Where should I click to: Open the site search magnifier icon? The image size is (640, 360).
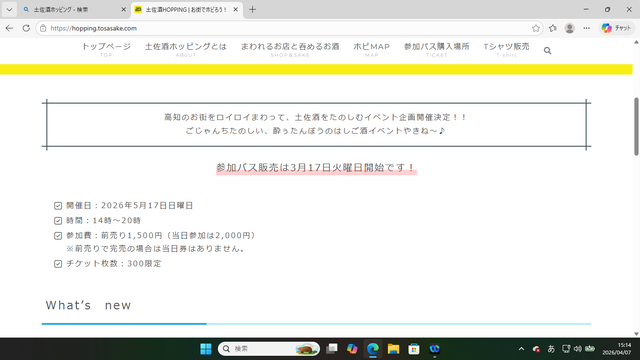coord(547,51)
